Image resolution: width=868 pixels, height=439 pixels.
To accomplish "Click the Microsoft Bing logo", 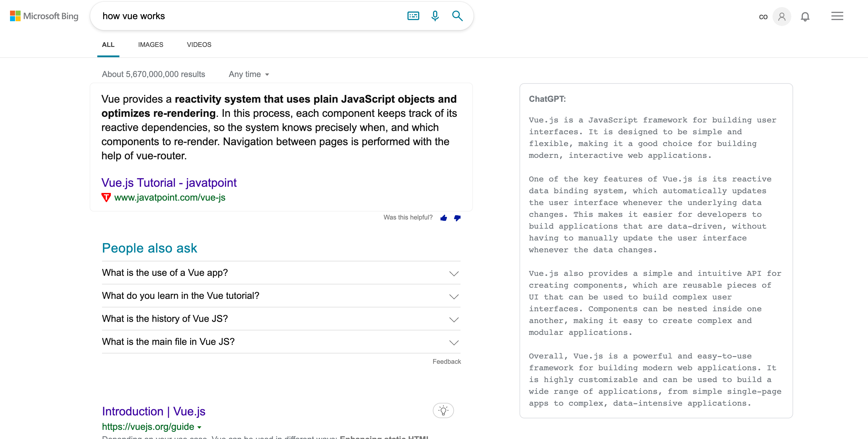I will [44, 16].
